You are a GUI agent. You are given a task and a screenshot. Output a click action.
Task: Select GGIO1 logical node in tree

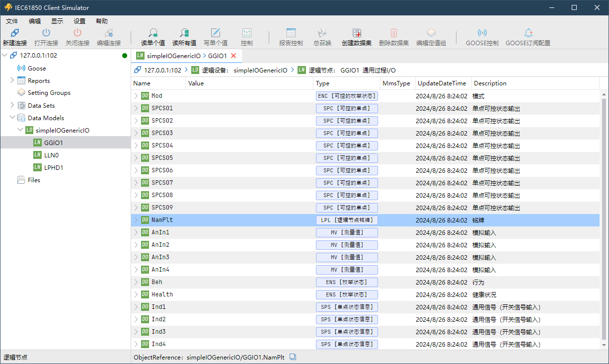(54, 143)
